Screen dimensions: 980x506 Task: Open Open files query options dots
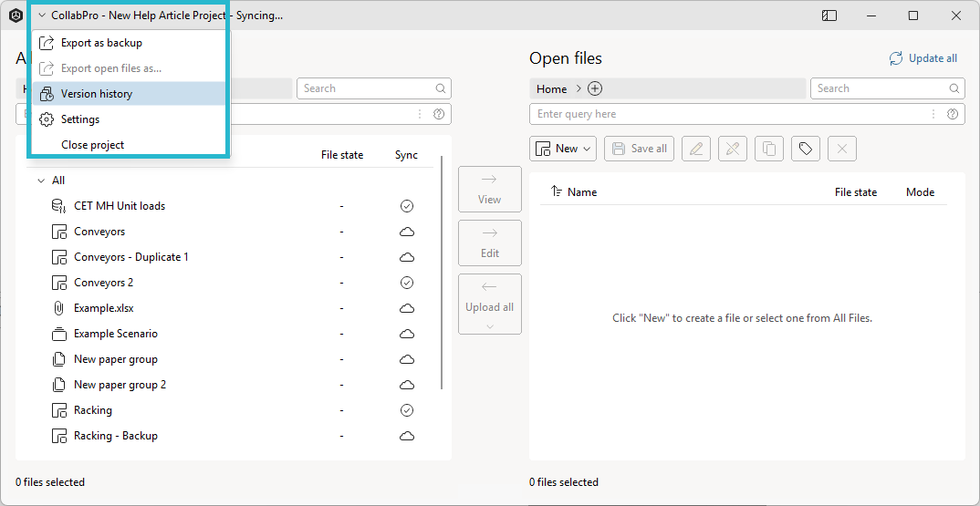(x=933, y=114)
